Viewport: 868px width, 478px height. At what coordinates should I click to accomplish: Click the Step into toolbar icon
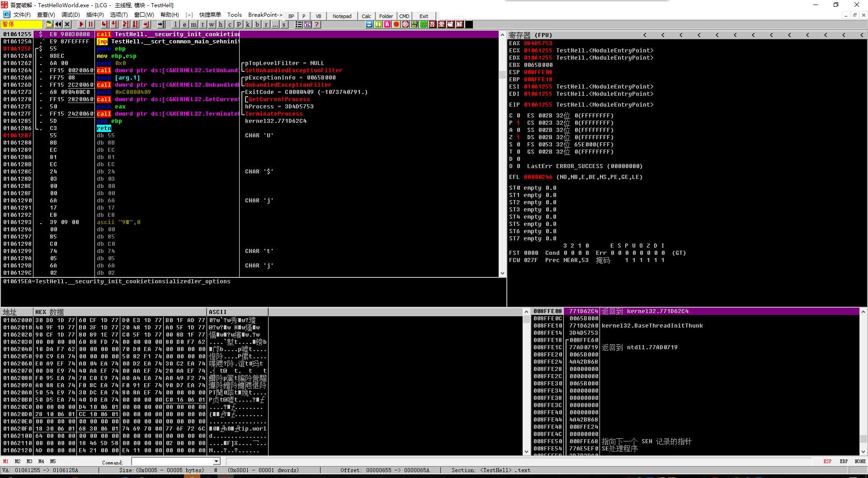[105, 24]
